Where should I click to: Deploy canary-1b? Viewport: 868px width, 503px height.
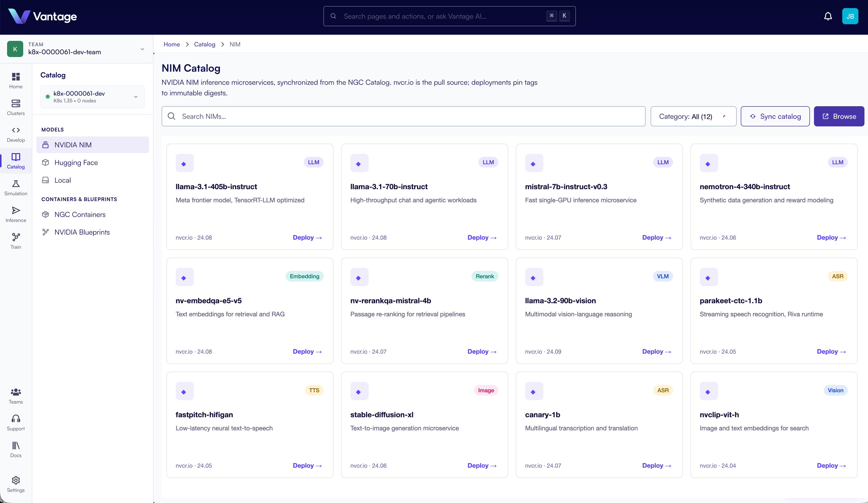click(656, 465)
